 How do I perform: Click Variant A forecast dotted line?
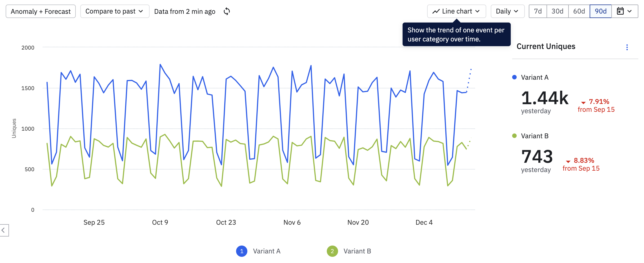click(469, 80)
